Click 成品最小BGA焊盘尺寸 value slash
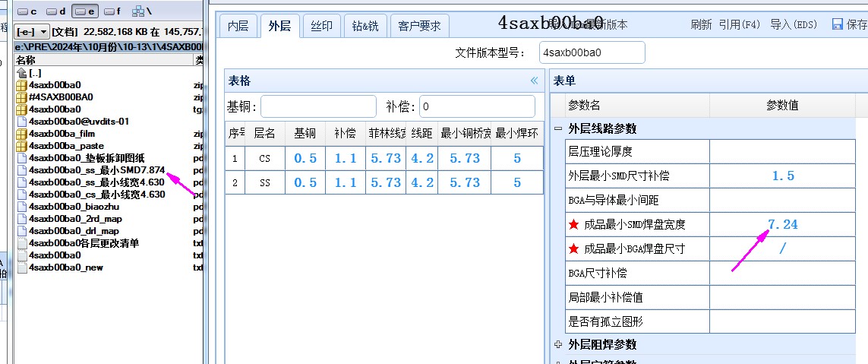The height and width of the screenshot is (364, 868). (x=783, y=248)
